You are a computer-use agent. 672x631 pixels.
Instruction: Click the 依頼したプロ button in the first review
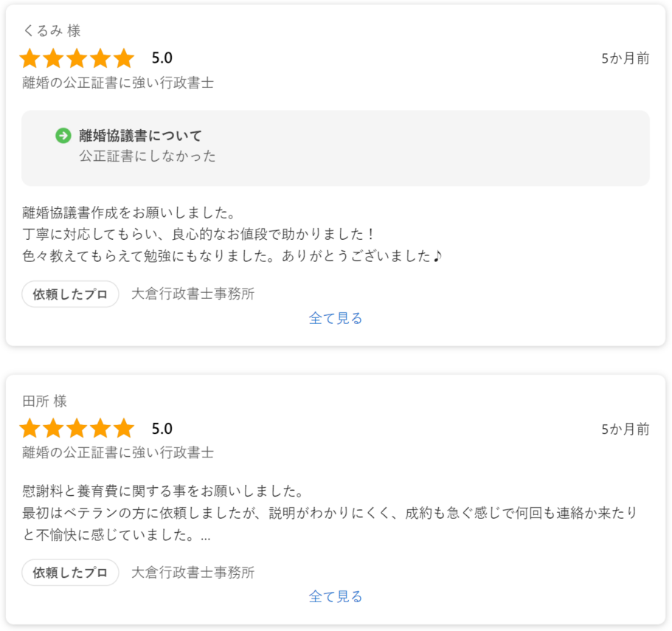tap(70, 294)
